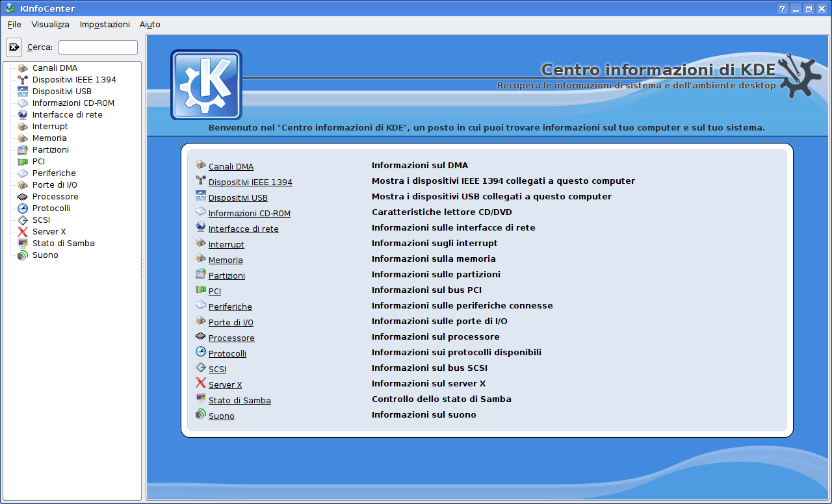Click the Processore chip icon in sidebar
Screen dimensions: 832x504
pyautogui.click(x=23, y=197)
